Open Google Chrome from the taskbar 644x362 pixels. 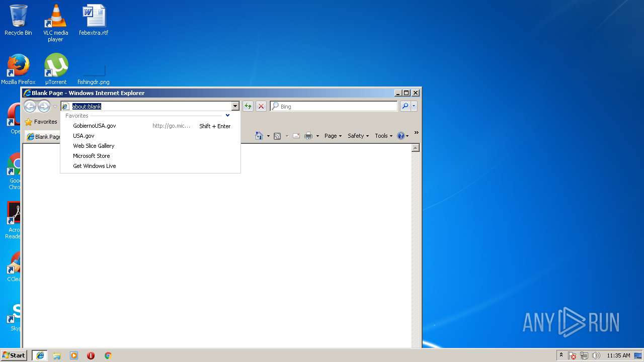108,355
